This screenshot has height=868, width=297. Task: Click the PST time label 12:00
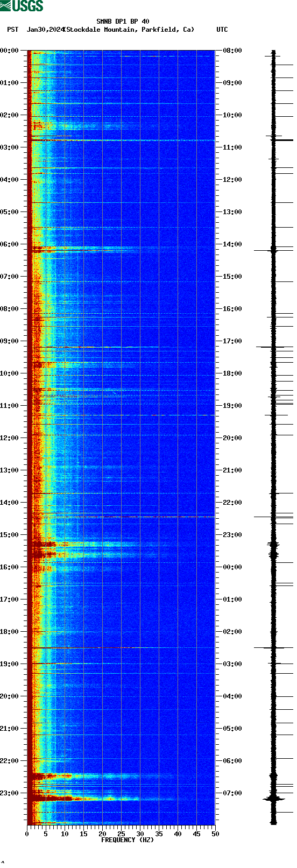click(x=9, y=438)
